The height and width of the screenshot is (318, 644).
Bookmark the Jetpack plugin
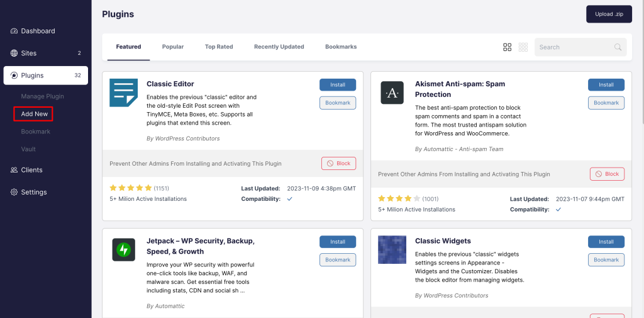(338, 260)
